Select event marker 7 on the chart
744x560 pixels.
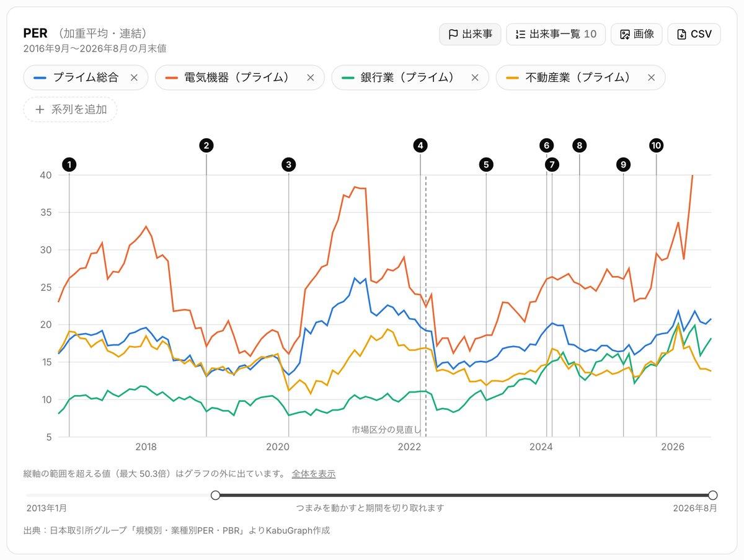coord(552,164)
